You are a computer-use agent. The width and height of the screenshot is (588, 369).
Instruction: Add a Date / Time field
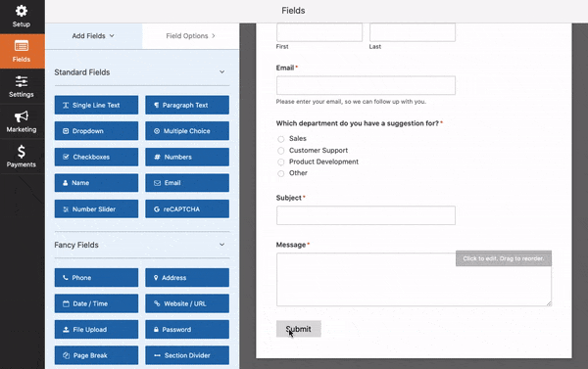click(x=96, y=303)
